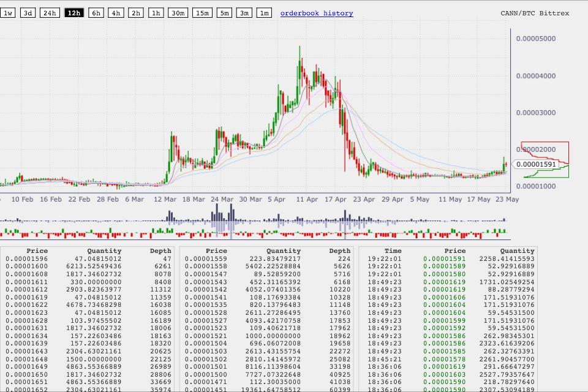Click the 23 May date axis label
Viewport: 588px width, 392px height.
(507, 199)
